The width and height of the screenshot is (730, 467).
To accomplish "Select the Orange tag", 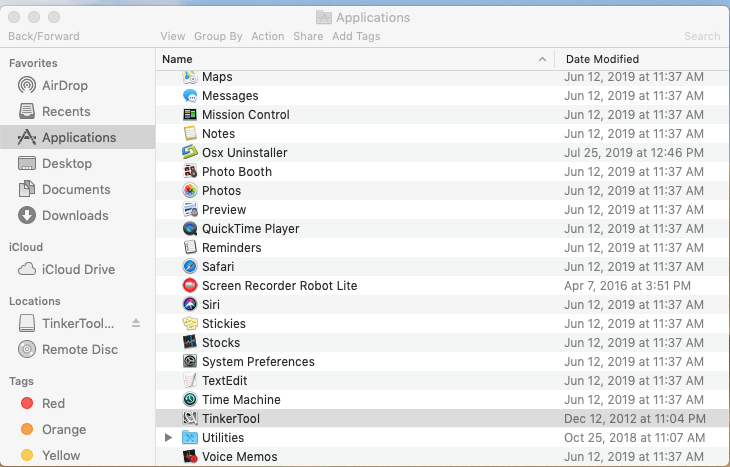I will click(77, 429).
